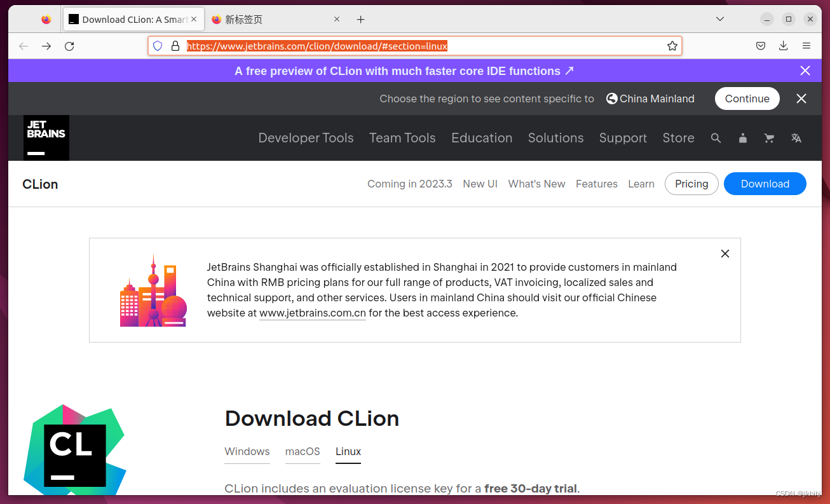
Task: Open the China Mainland region selector
Action: click(650, 99)
